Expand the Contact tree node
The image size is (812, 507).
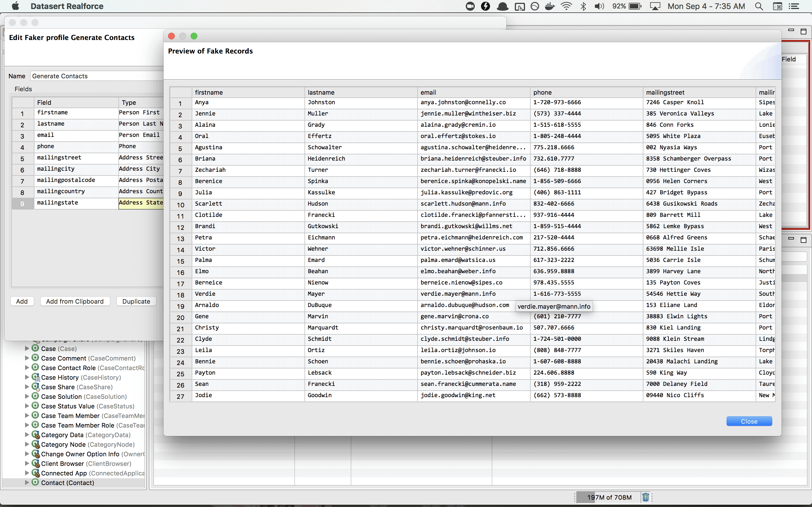(27, 482)
